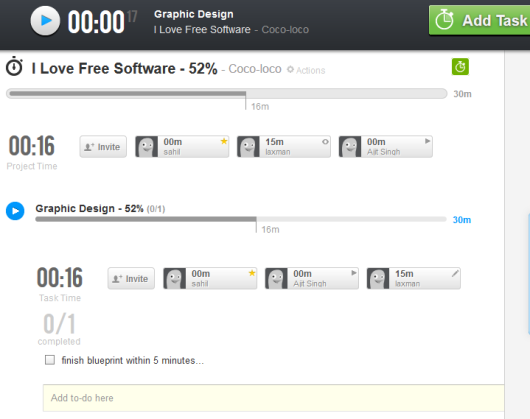Click the eye icon on project laxman card
Screen dimensions: 530x419
[x=325, y=142]
